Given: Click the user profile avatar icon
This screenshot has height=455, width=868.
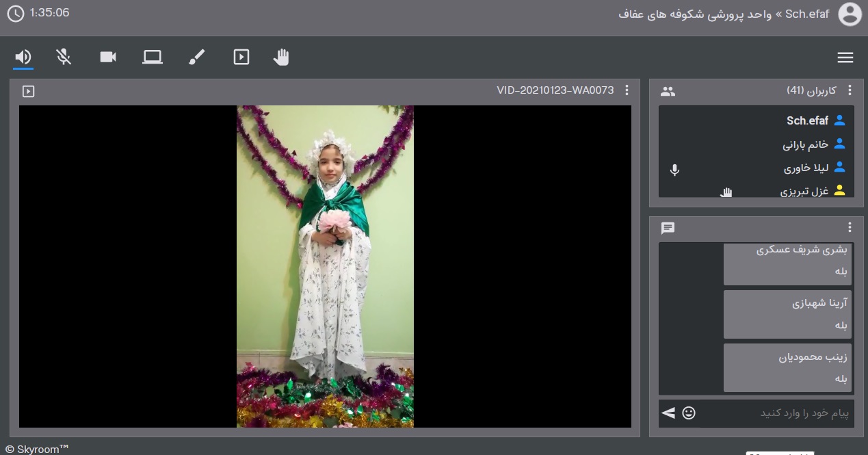Looking at the screenshot, I should [x=850, y=14].
